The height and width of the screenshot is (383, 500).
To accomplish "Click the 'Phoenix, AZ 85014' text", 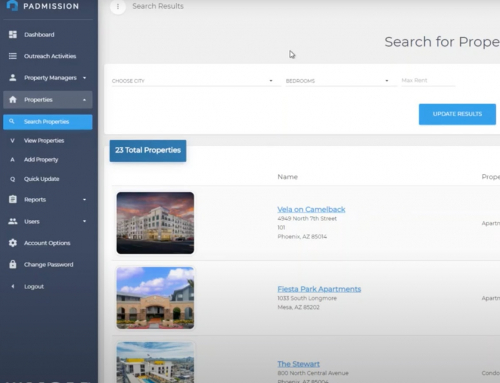I will 302,237.
